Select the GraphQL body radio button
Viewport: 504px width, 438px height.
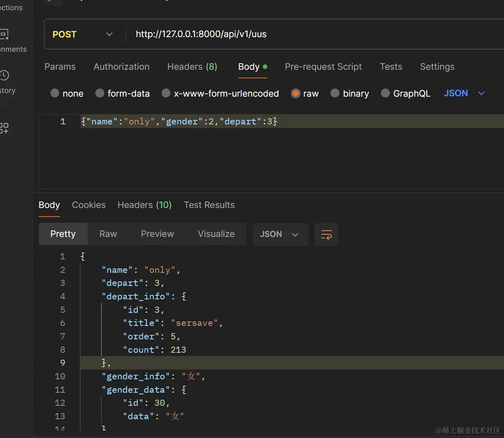click(x=385, y=93)
